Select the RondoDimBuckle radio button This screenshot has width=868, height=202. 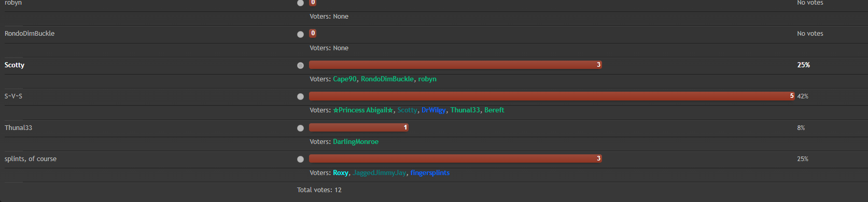point(300,34)
